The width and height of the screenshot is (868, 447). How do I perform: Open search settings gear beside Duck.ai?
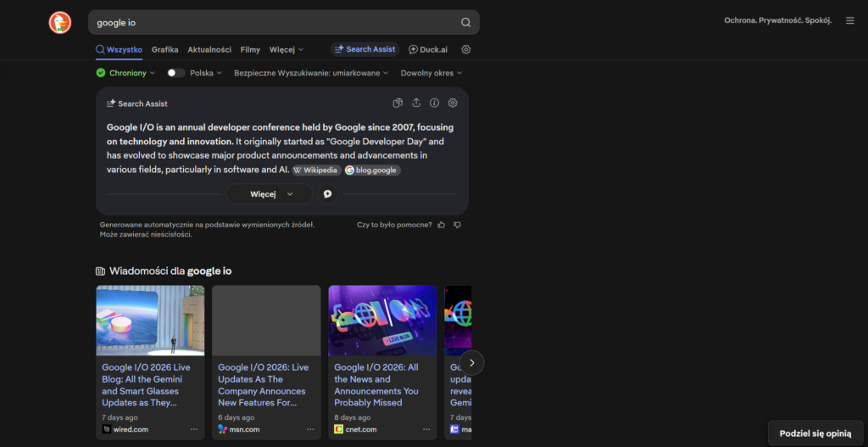[x=466, y=49]
